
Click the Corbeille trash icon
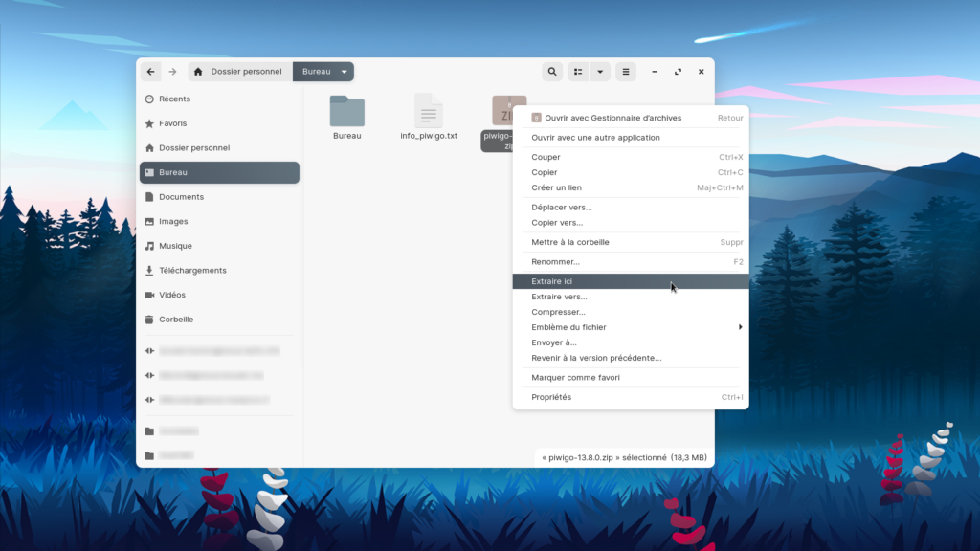pos(149,320)
